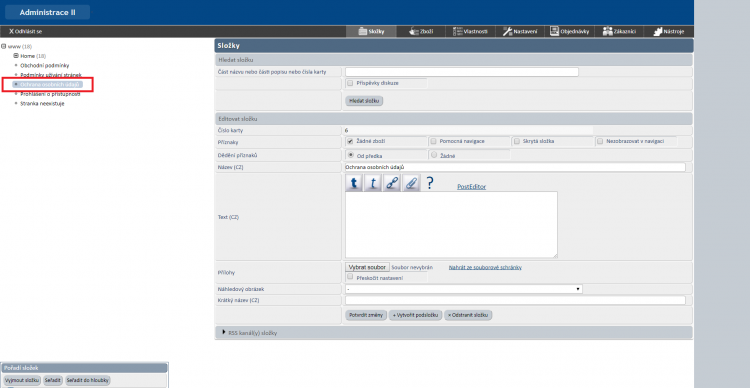Click the Objednávky monitor icon

tap(554, 32)
